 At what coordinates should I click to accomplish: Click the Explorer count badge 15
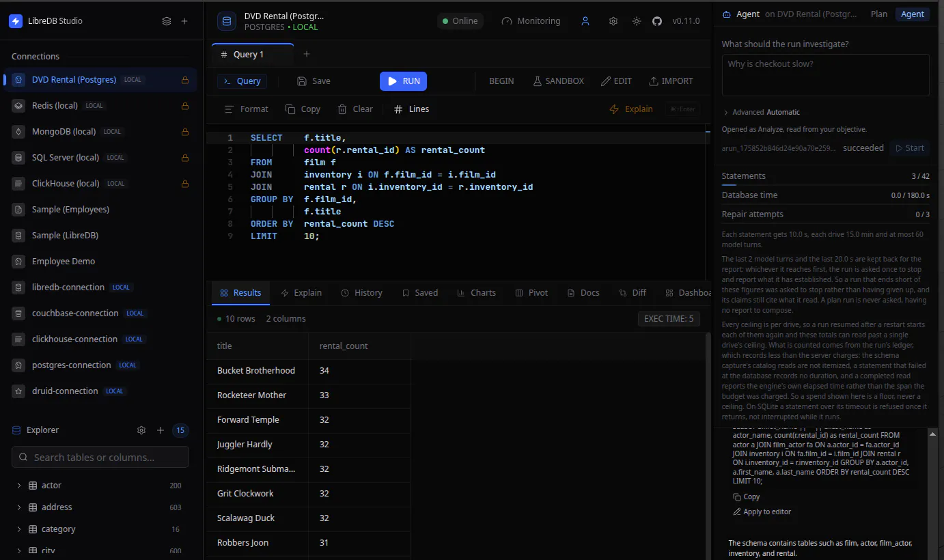coord(180,430)
